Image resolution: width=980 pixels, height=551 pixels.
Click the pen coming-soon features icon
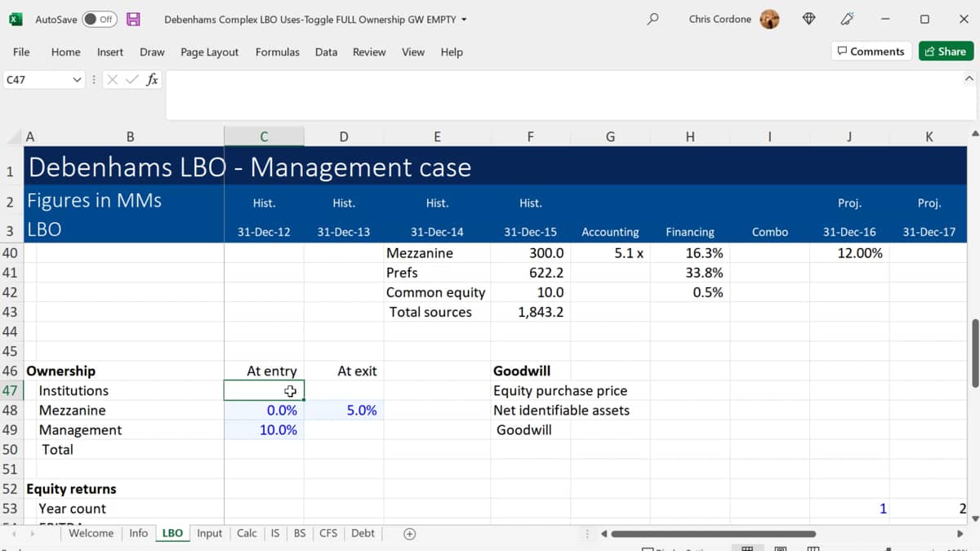[847, 19]
